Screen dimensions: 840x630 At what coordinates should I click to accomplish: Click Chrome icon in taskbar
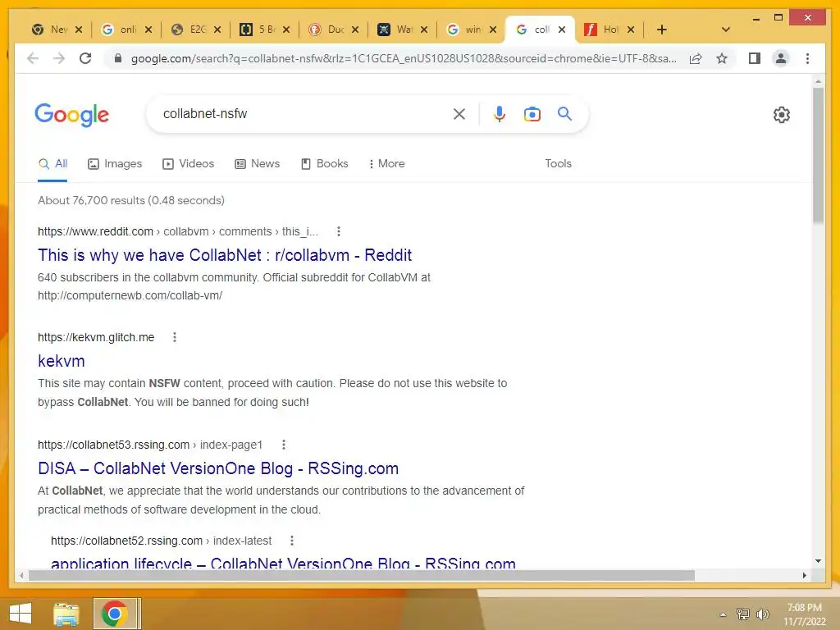(114, 614)
